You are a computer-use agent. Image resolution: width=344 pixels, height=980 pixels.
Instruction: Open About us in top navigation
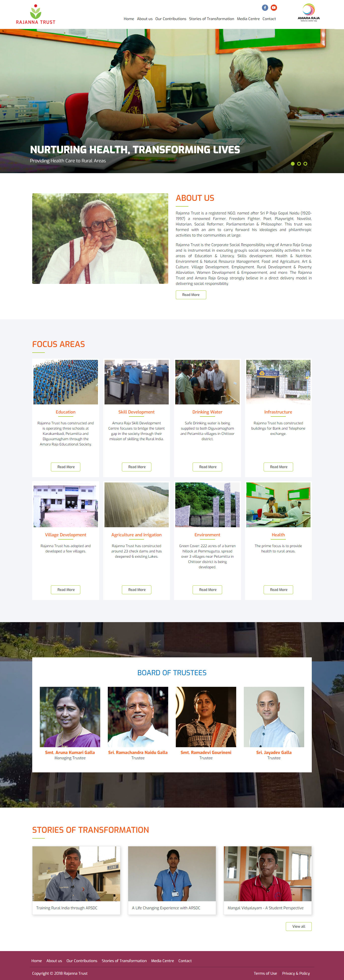pos(145,19)
